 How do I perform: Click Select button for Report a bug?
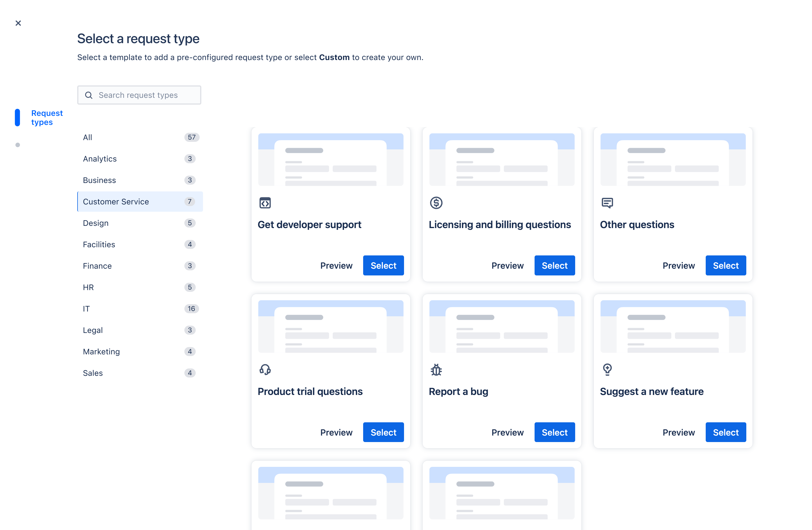tap(555, 432)
